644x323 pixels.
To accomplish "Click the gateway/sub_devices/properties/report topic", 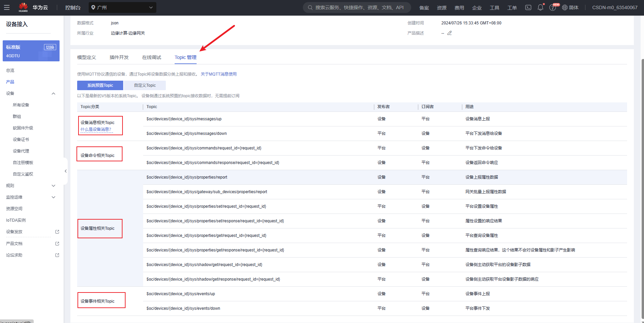I will pyautogui.click(x=207, y=192).
